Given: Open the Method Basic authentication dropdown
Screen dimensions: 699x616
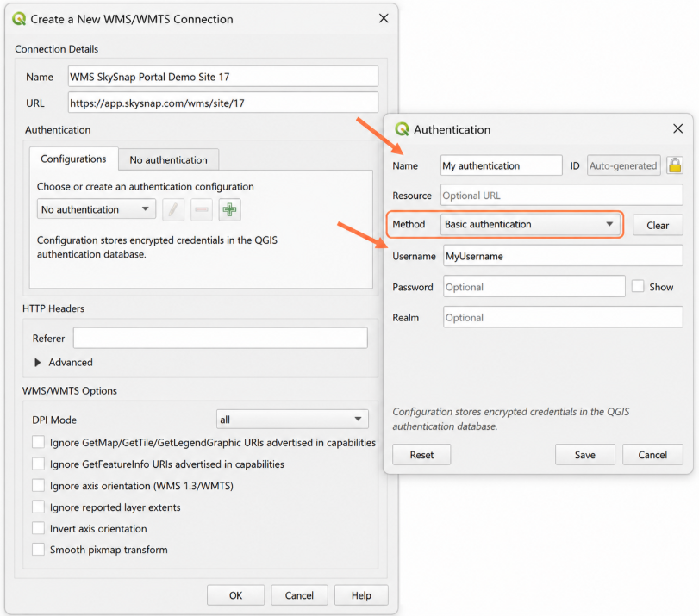Looking at the screenshot, I should tap(529, 224).
